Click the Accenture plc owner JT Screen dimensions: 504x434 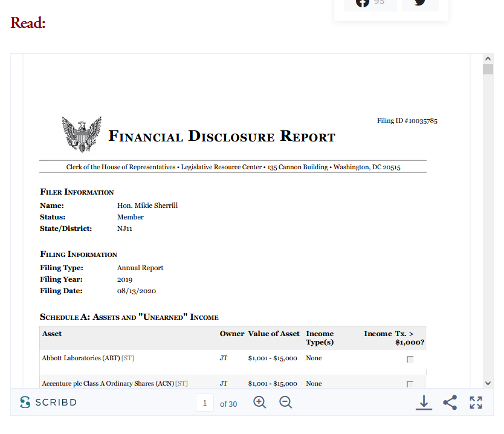(x=224, y=383)
